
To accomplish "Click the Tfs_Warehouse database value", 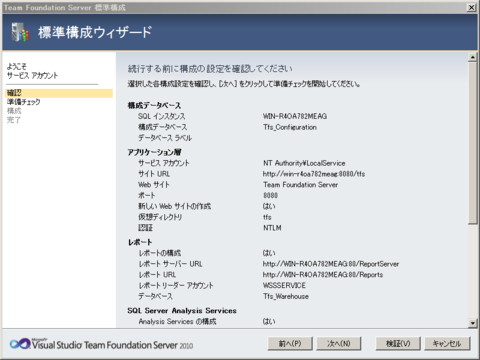I will point(286,296).
